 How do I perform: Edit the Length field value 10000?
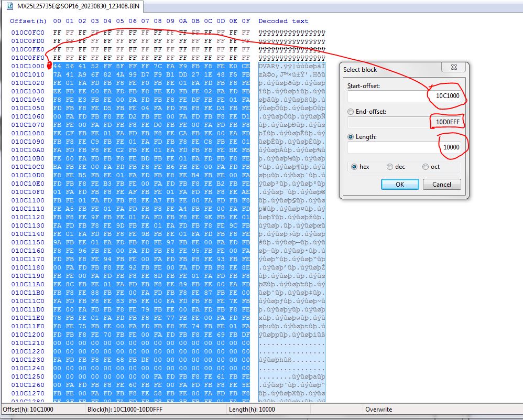pos(405,147)
